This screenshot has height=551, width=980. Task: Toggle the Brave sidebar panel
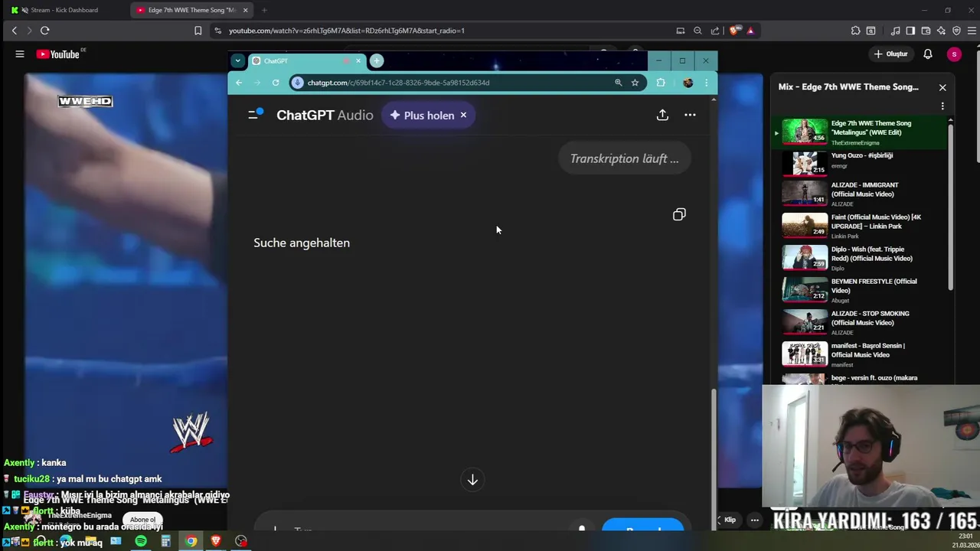910,31
